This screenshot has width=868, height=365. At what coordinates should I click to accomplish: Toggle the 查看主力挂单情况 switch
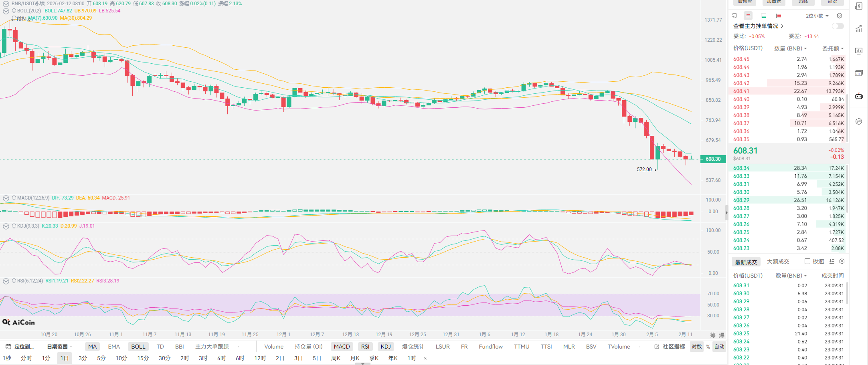(838, 26)
